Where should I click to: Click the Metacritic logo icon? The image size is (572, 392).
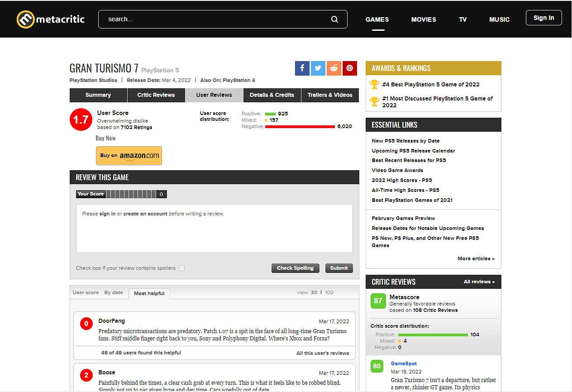pyautogui.click(x=25, y=19)
